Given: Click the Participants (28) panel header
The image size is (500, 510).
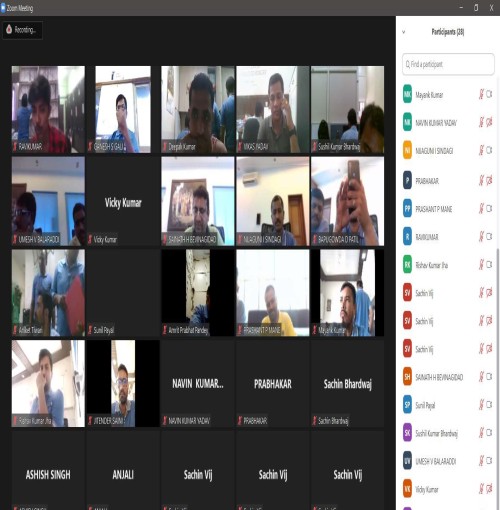Looking at the screenshot, I should pyautogui.click(x=448, y=32).
